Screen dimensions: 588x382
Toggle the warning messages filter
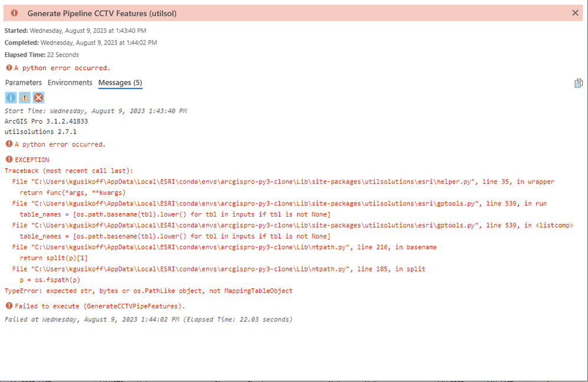[25, 98]
